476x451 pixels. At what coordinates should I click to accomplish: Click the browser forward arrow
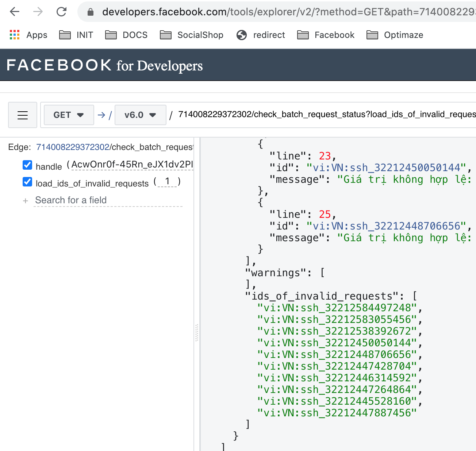[38, 12]
